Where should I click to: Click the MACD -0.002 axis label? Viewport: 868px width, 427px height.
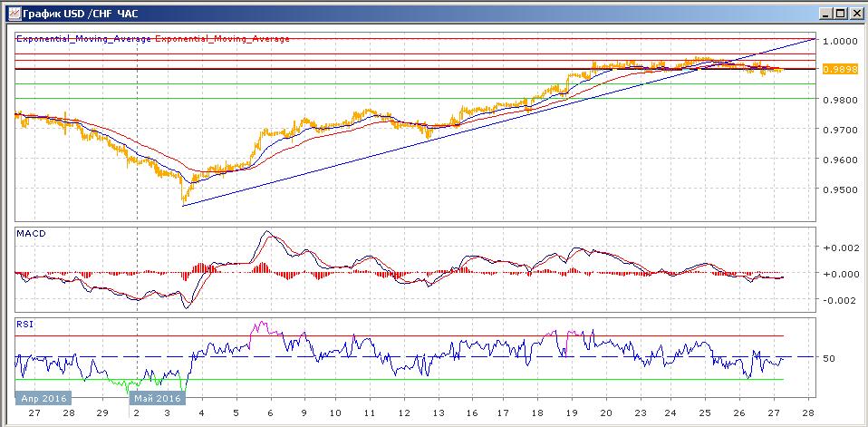[841, 301]
